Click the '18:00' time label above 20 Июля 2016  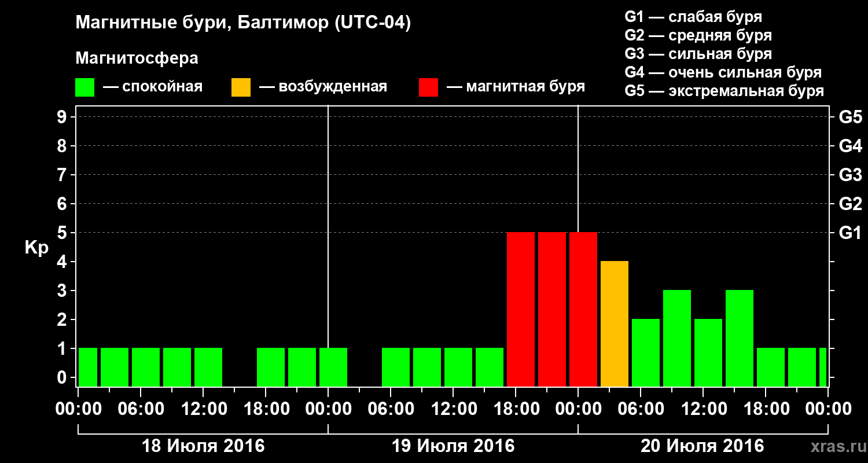766,409
